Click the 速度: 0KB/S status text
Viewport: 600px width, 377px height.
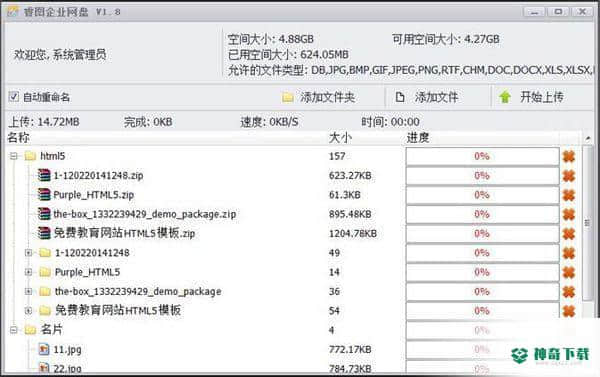click(x=269, y=122)
